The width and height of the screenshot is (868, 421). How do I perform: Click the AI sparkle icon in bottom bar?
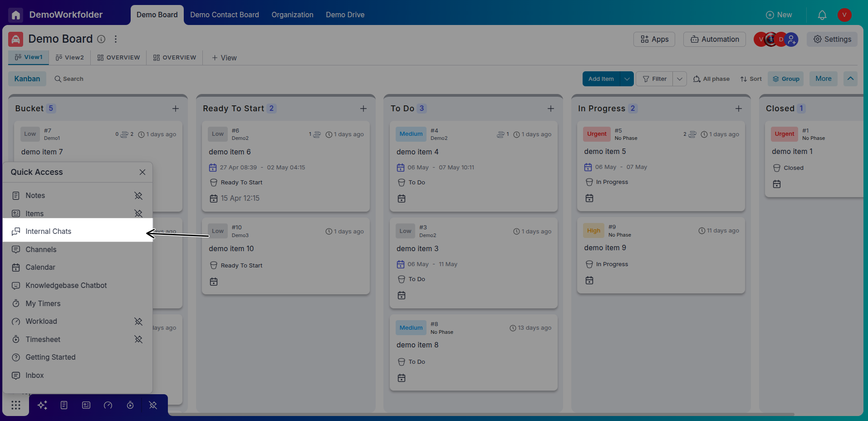pos(43,405)
